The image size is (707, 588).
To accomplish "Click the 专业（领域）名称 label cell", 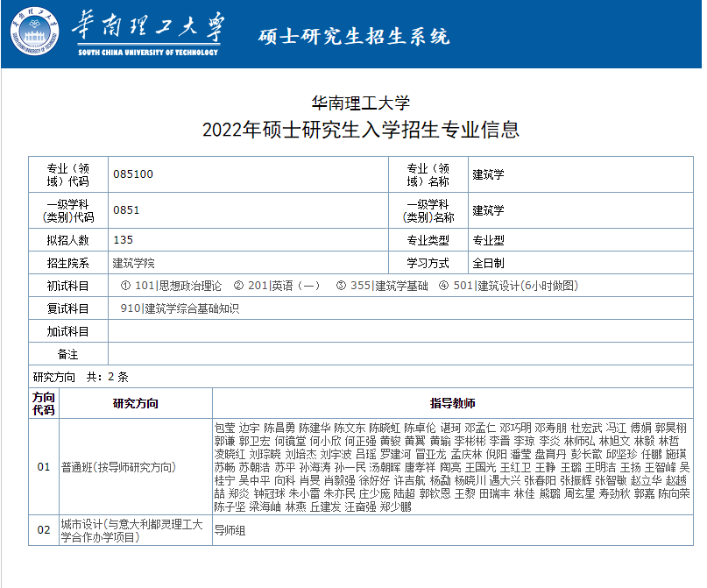I will (428, 174).
